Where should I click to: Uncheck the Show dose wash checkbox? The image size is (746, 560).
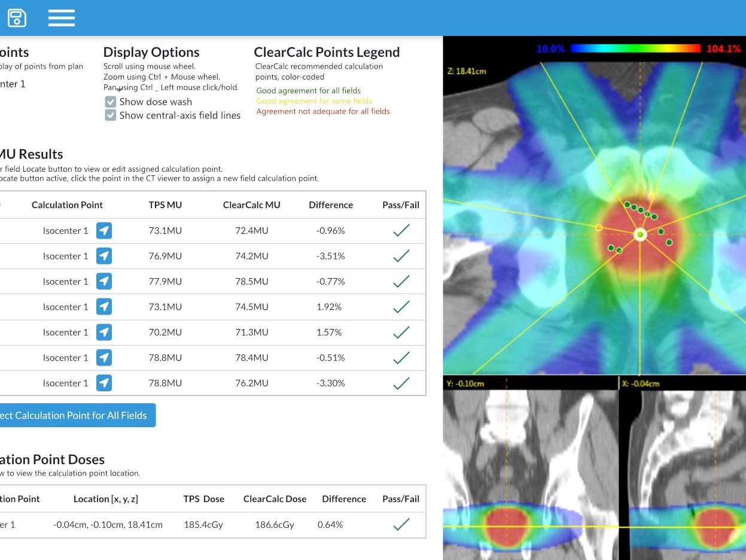(110, 102)
